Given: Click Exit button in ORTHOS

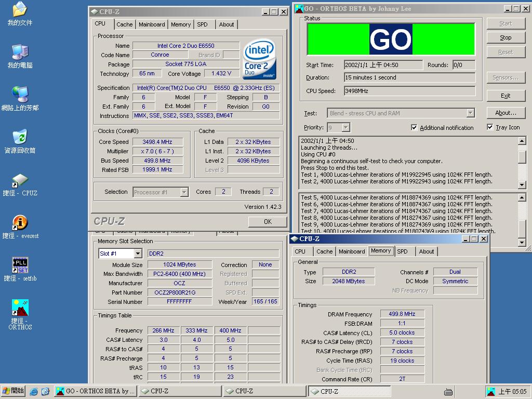Looking at the screenshot, I should point(506,96).
